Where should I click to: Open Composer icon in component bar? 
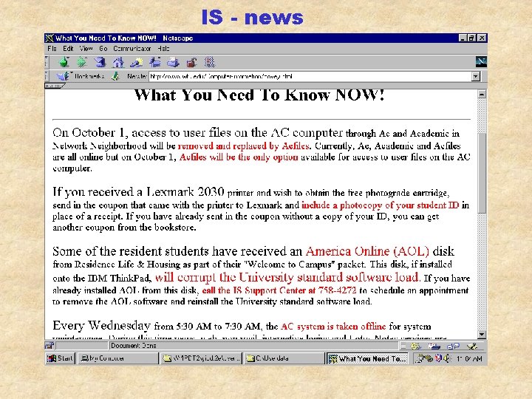(x=472, y=346)
